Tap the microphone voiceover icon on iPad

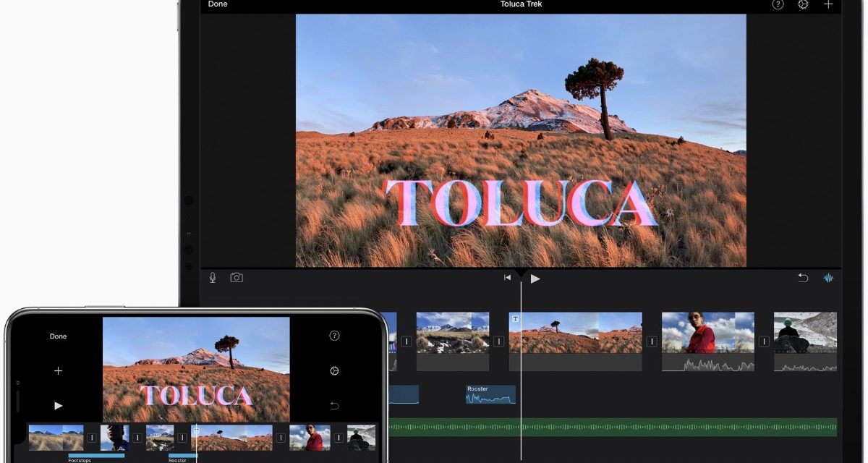213,278
